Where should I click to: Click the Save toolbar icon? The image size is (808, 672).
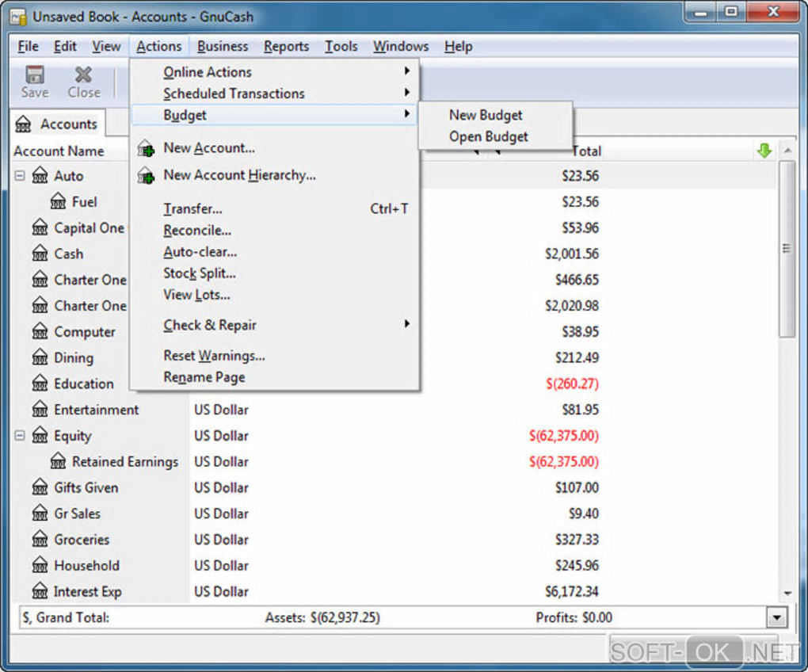pos(35,74)
